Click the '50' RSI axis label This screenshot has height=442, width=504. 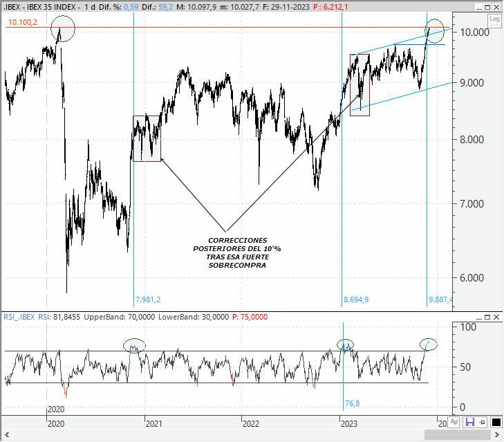tap(465, 367)
